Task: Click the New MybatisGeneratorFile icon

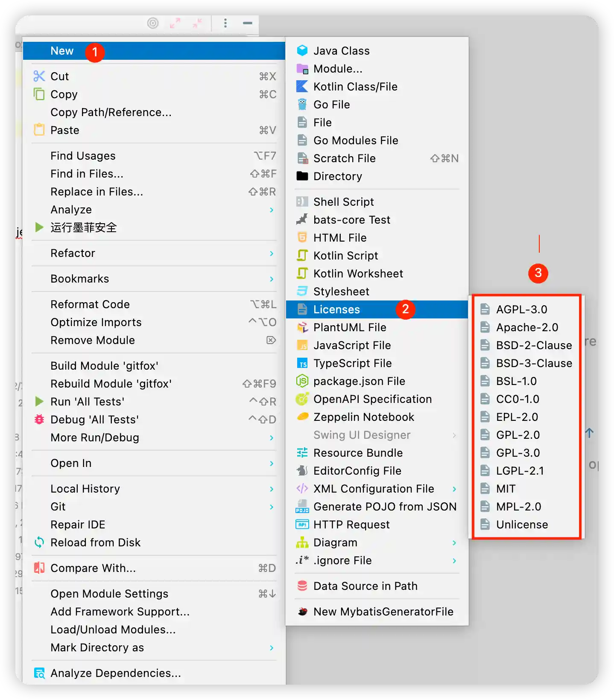Action: coord(302,612)
